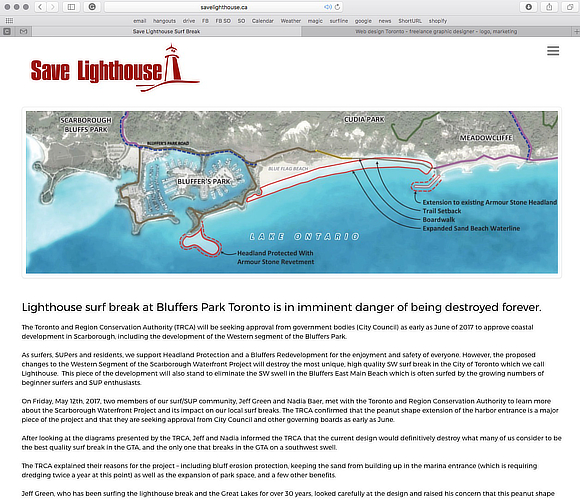Click the "LAKE ONTARIO" map label
Viewport: 580px width, 500px height.
pyautogui.click(x=304, y=236)
